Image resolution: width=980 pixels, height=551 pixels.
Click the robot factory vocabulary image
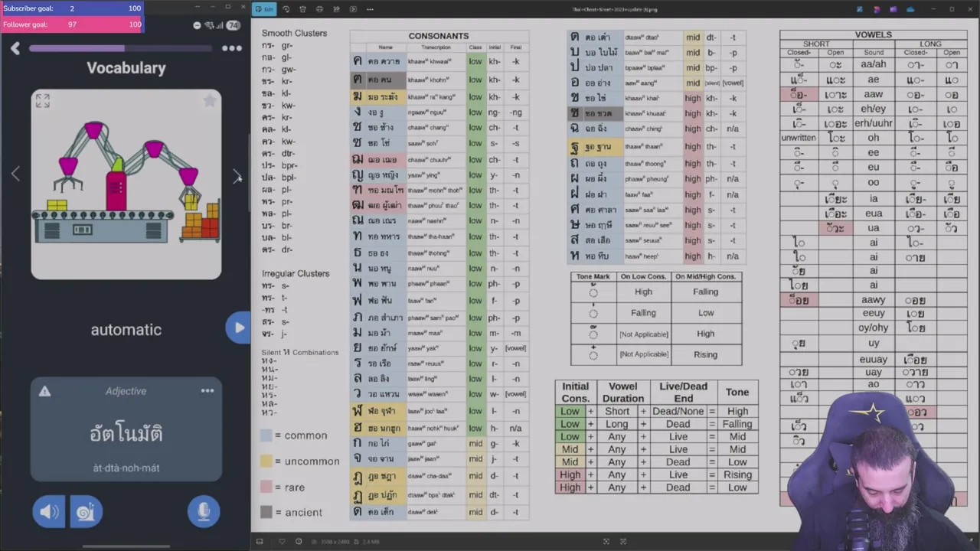(126, 184)
